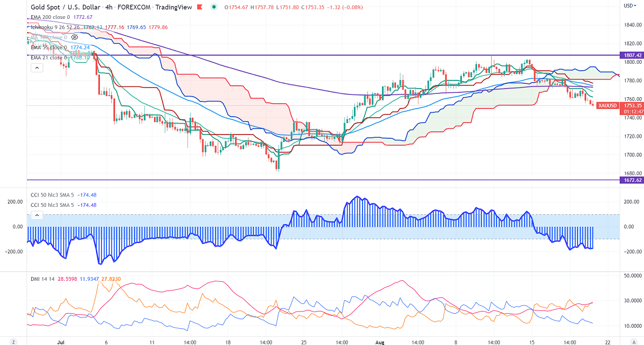The height and width of the screenshot is (345, 644).
Task: Click the L1751.80 low price value
Action: [x=287, y=7]
